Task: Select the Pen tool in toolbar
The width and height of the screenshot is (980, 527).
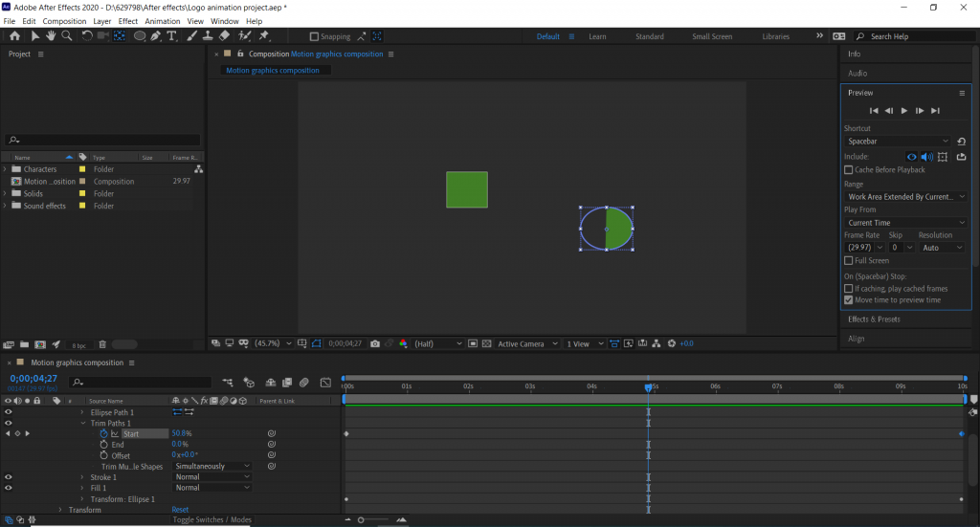Action: click(x=156, y=35)
